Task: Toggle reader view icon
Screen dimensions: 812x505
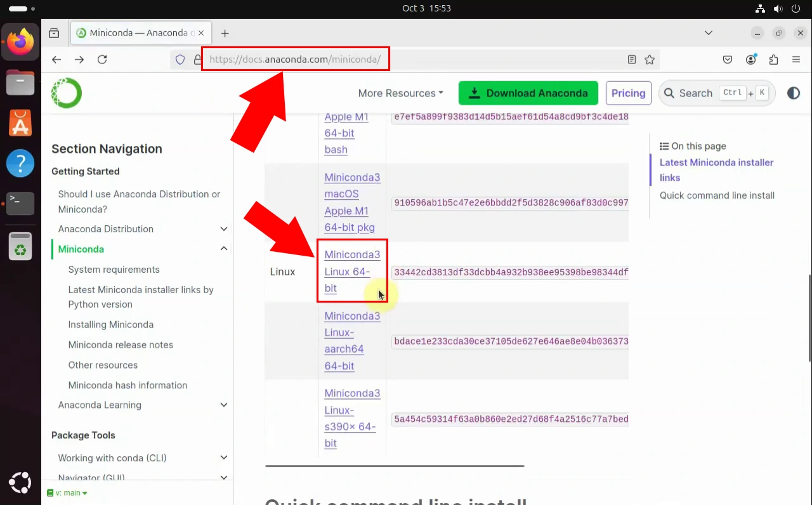Action: (x=632, y=60)
